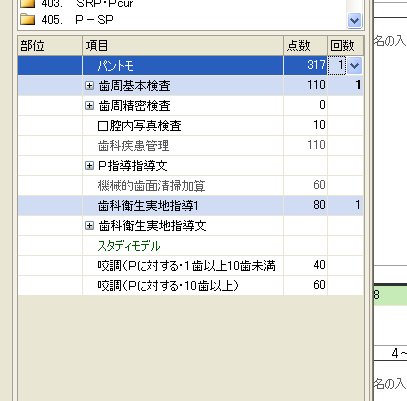Open the 回数 dropdown in the パントモ row
This screenshot has width=407, height=401.
[354, 65]
